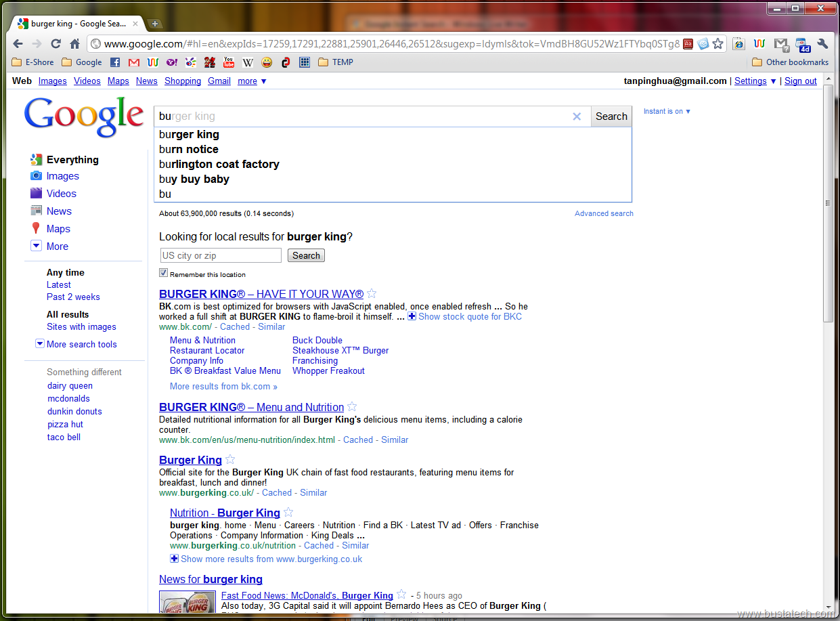Viewport: 840px width, 621px height.
Task: Expand the more dropdown in top navigation
Action: point(252,81)
